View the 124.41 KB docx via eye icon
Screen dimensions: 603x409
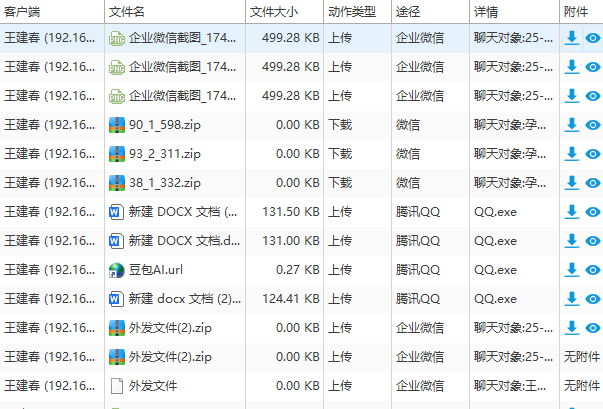point(593,299)
